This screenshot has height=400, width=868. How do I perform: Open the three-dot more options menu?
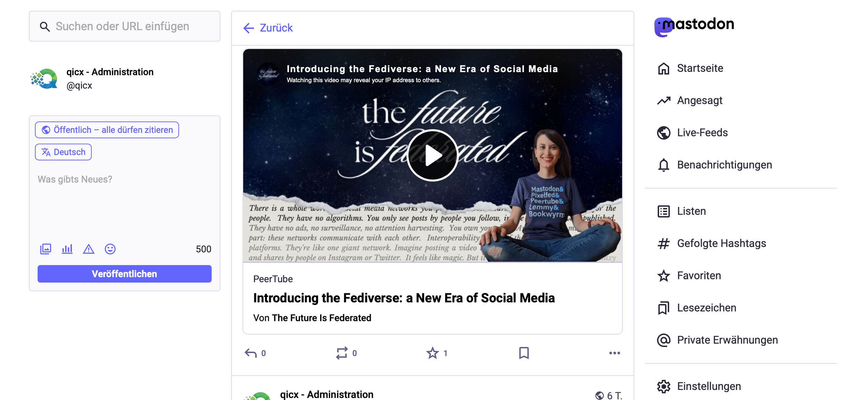point(614,353)
